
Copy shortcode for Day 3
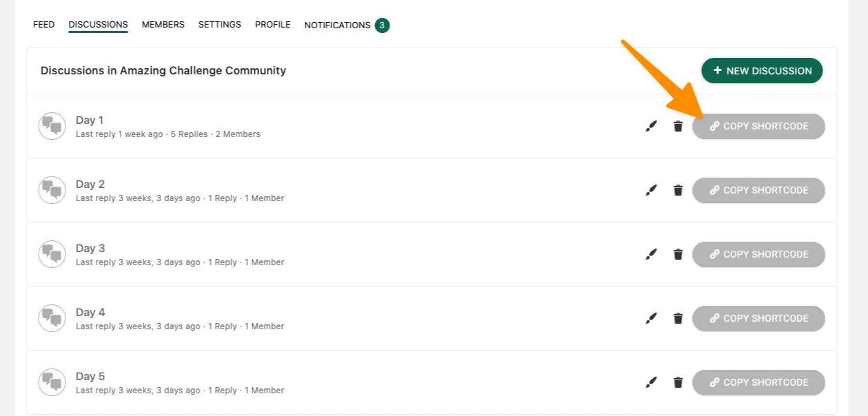click(758, 254)
